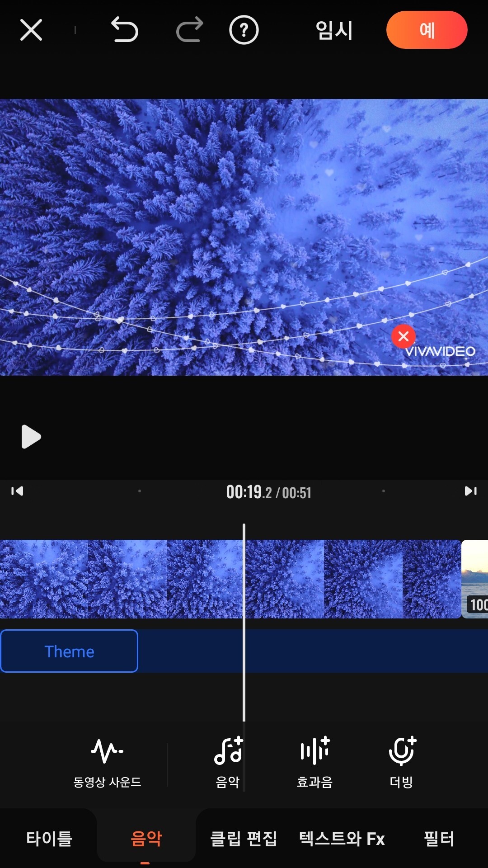This screenshot has height=868, width=488.
Task: Switch to the 타이틀 tab
Action: pyautogui.click(x=49, y=839)
